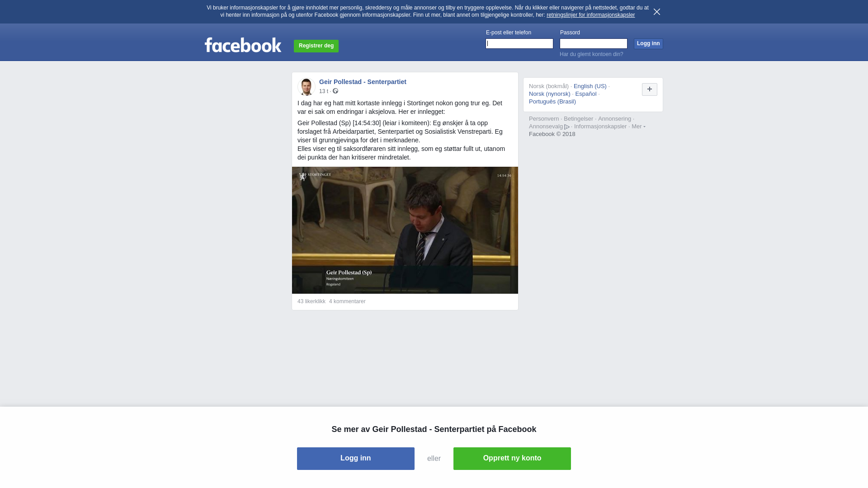Open Geir Pollestad's profile picture
868x488 pixels.
pyautogui.click(x=306, y=87)
